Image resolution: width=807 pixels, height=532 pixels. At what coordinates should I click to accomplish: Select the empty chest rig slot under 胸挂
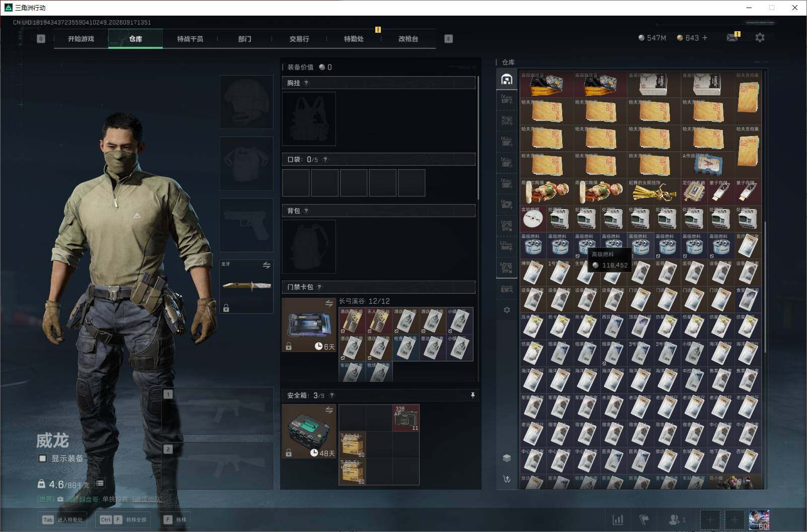[309, 119]
